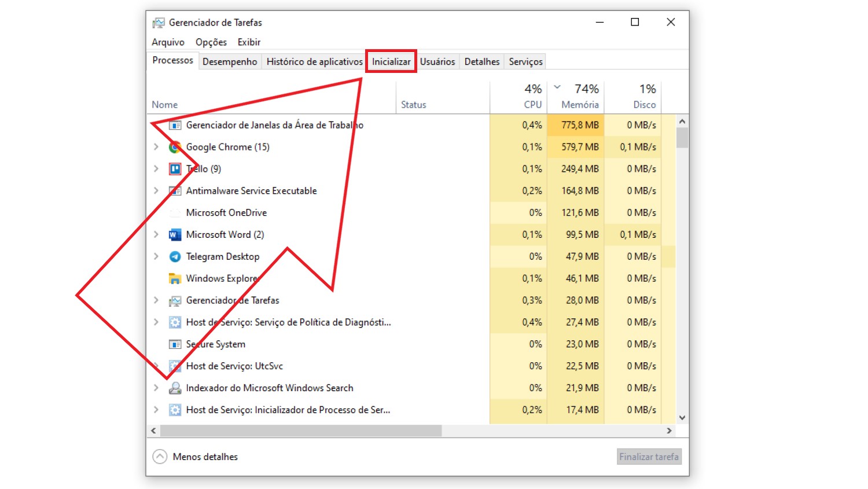Expand the Host de Serviço Política de Diagnóstico row
The height and width of the screenshot is (489, 868).
click(x=156, y=322)
